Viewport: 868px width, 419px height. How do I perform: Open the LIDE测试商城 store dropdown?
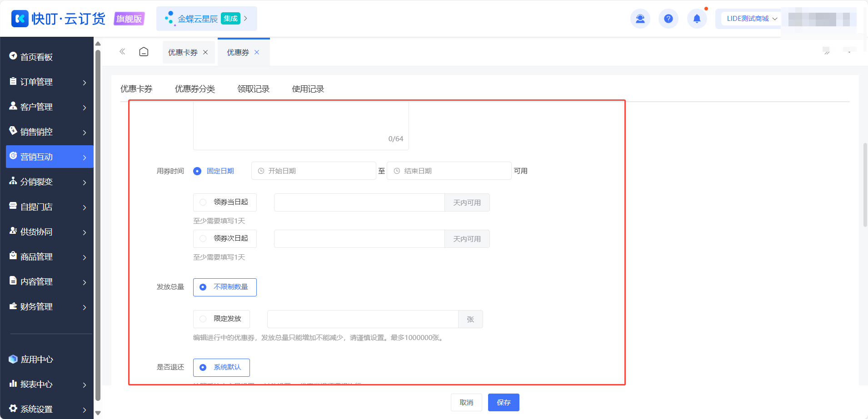752,19
